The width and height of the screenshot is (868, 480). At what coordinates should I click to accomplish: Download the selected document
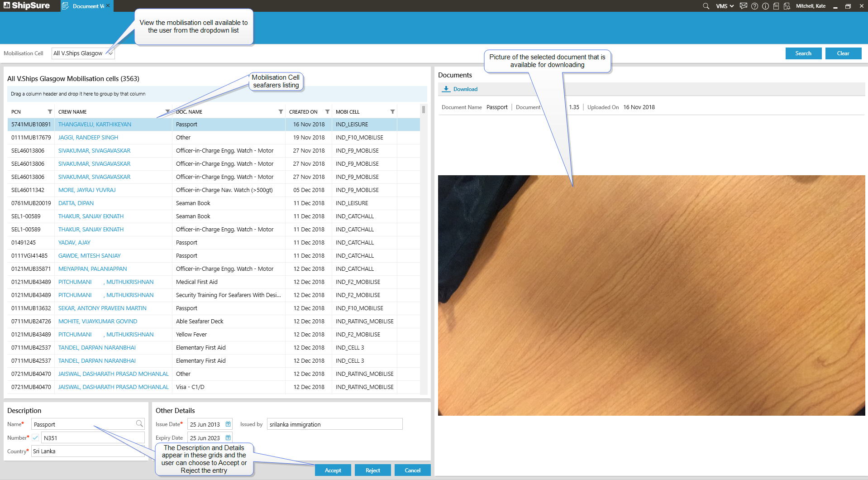460,89
